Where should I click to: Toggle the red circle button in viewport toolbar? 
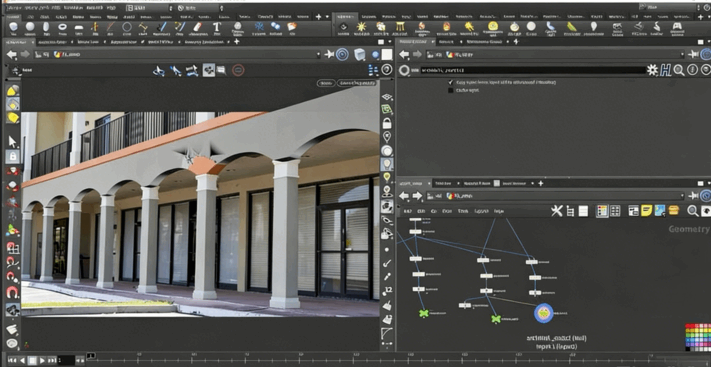(x=239, y=70)
